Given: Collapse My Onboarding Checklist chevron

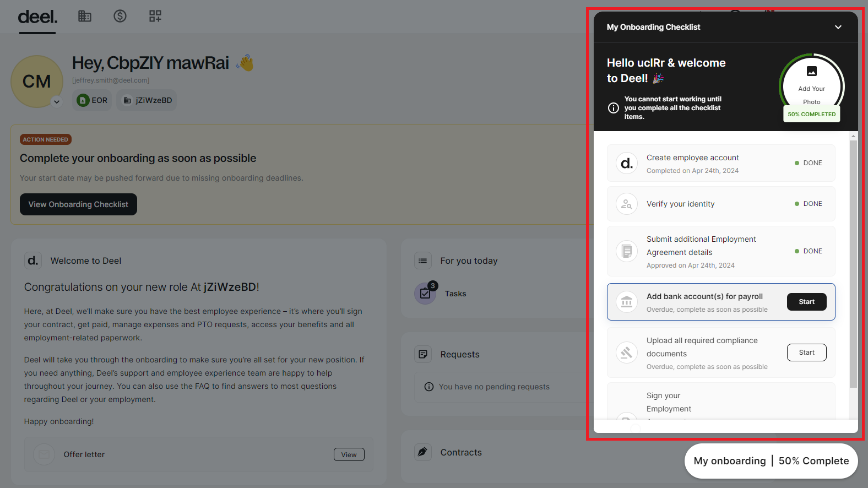Looking at the screenshot, I should 838,27.
